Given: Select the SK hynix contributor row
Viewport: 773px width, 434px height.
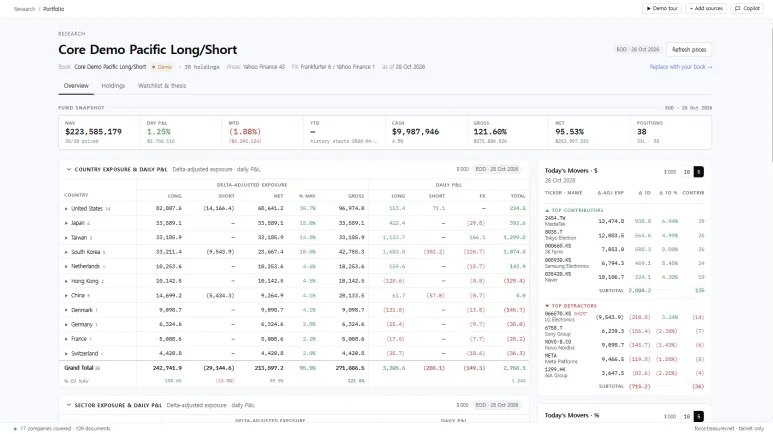Looking at the screenshot, I should [625, 249].
